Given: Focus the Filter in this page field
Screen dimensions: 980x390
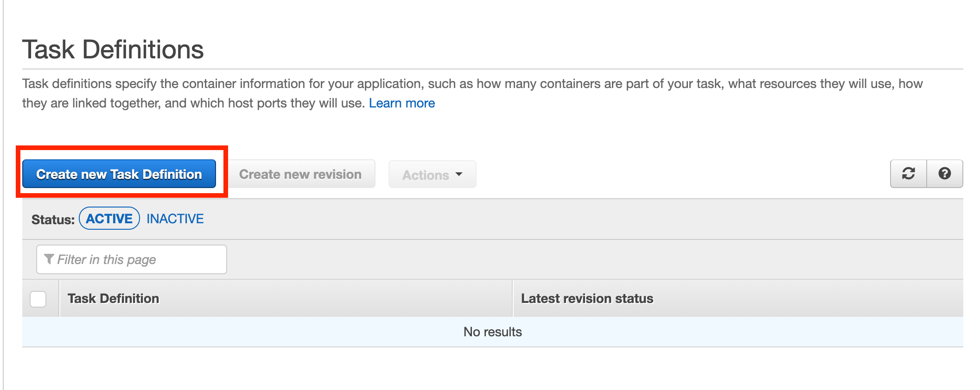Looking at the screenshot, I should (139, 259).
